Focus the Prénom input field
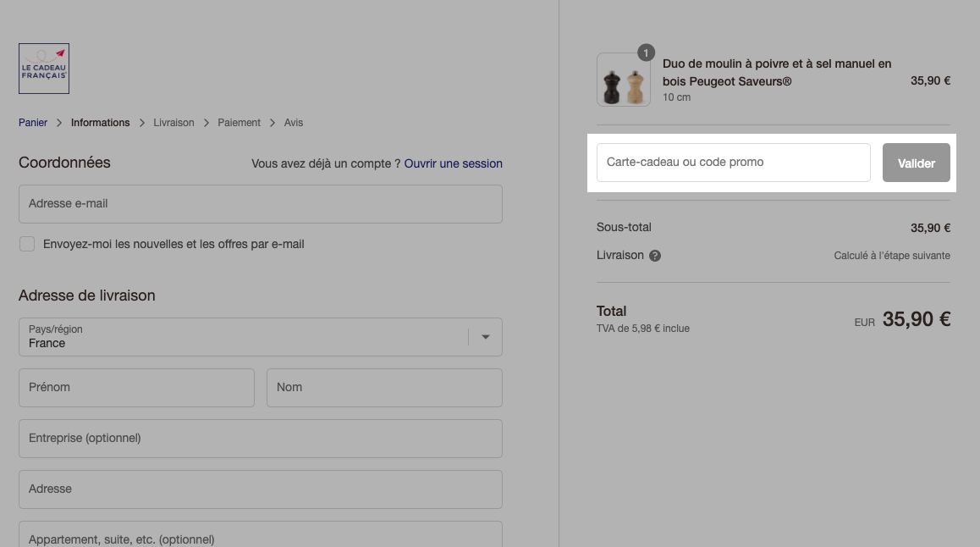Screen dimensions: 980x547 (136, 388)
